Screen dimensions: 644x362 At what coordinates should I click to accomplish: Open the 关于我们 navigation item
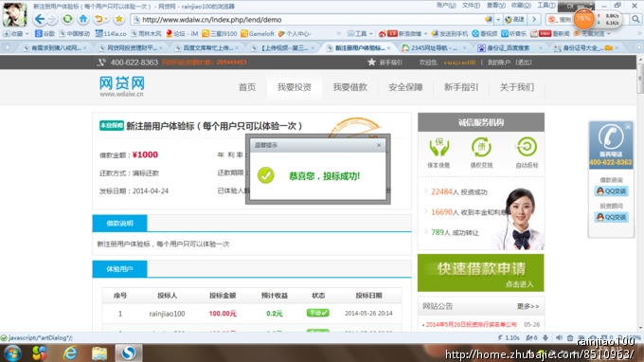tap(517, 87)
